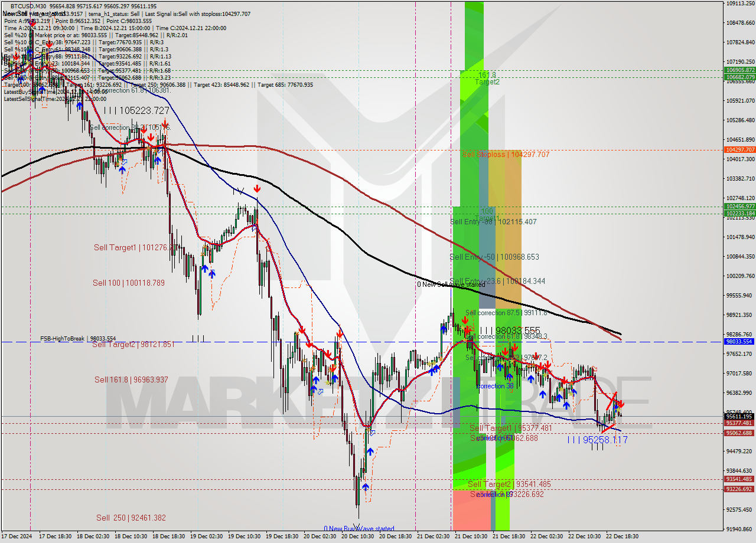Click the green 102456.977 price tag on the axis

pos(740,207)
